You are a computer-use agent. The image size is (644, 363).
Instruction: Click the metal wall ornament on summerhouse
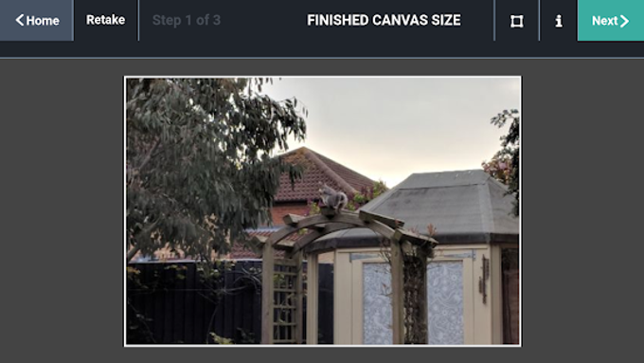[x=484, y=280]
